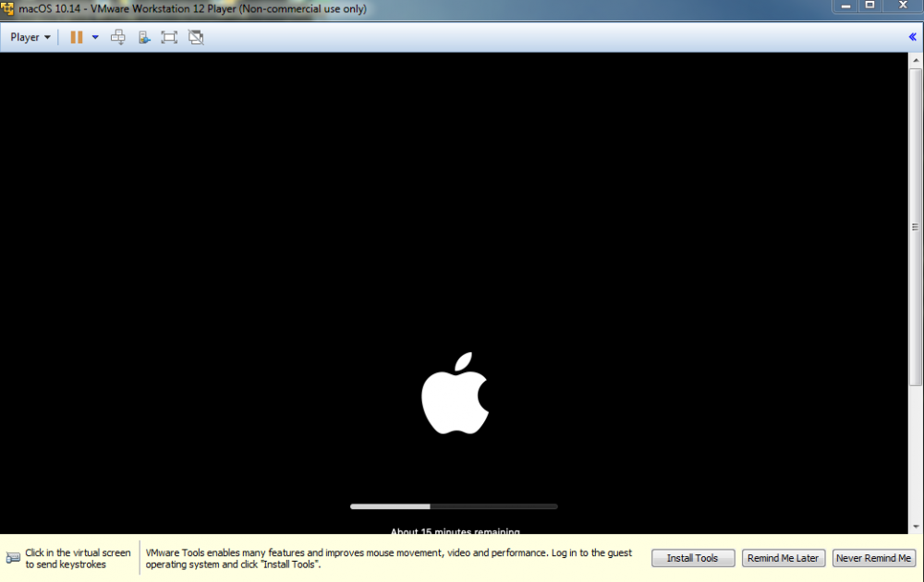
Task: Click the macOS installation progress bar
Action: click(454, 506)
